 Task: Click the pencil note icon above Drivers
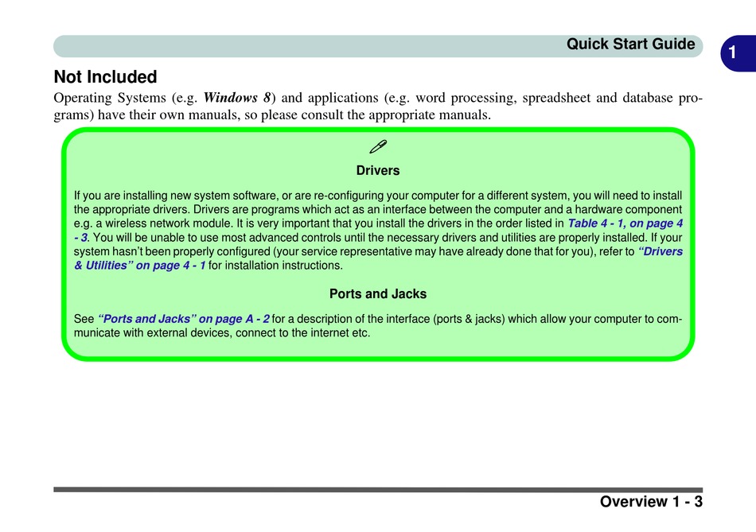click(378, 146)
